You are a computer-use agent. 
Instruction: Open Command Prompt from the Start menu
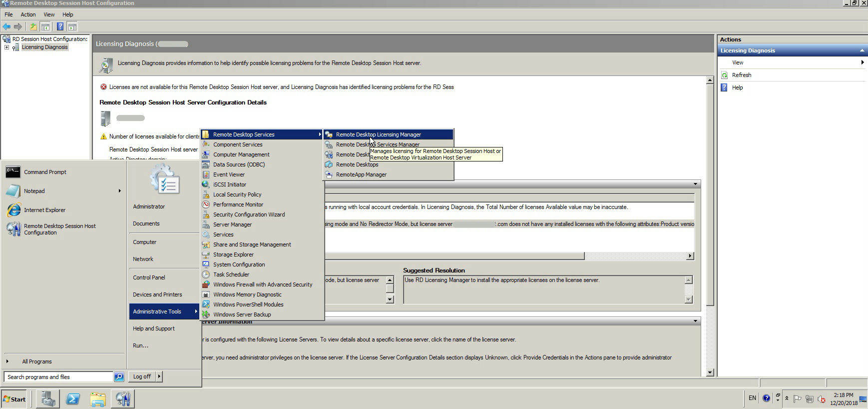[x=45, y=172]
